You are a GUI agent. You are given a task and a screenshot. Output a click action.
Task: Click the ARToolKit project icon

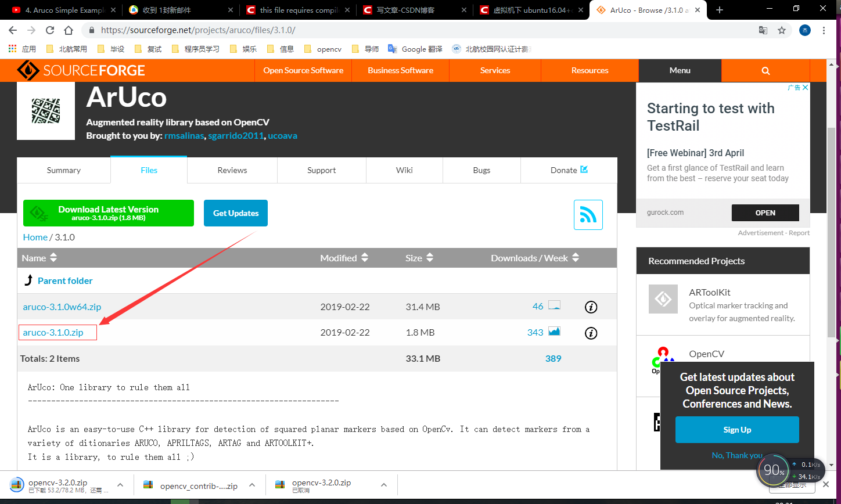click(663, 298)
